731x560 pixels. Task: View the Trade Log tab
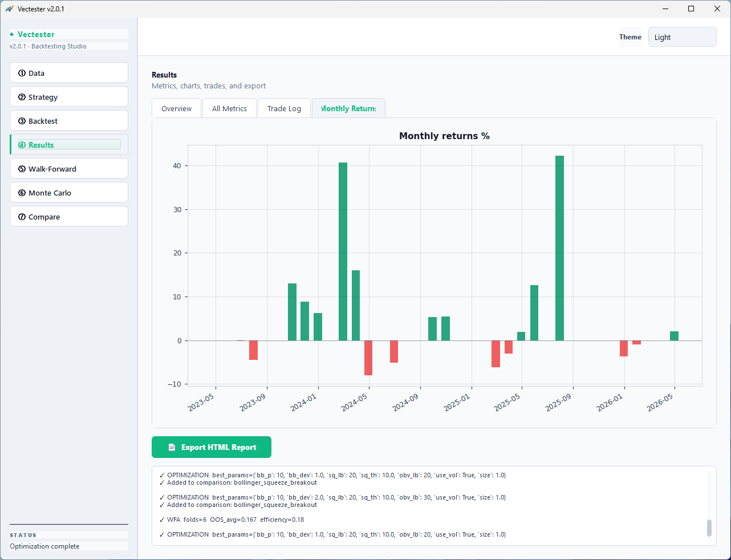point(284,108)
